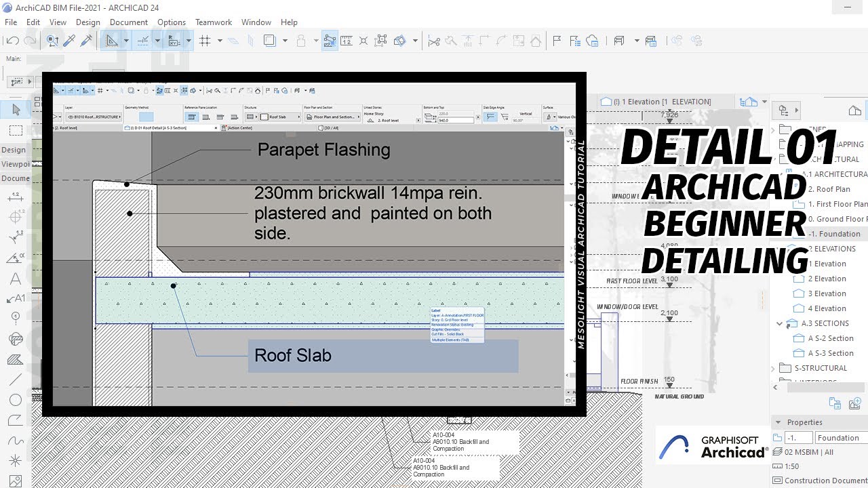
Task: Open the File menu
Action: (x=11, y=22)
